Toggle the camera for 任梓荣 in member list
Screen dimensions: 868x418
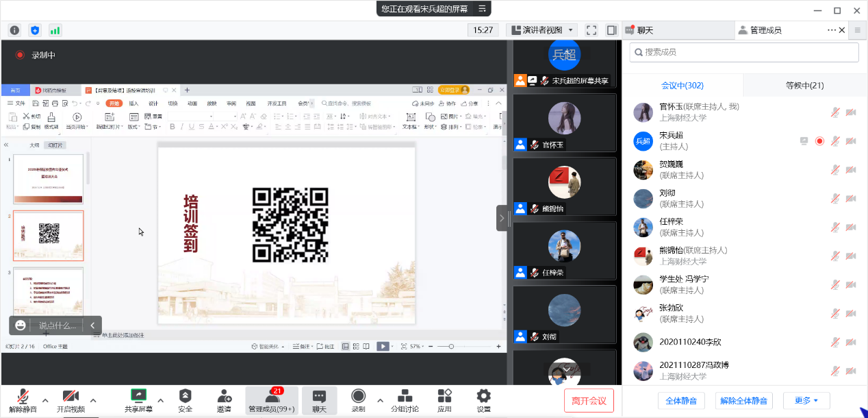851,228
